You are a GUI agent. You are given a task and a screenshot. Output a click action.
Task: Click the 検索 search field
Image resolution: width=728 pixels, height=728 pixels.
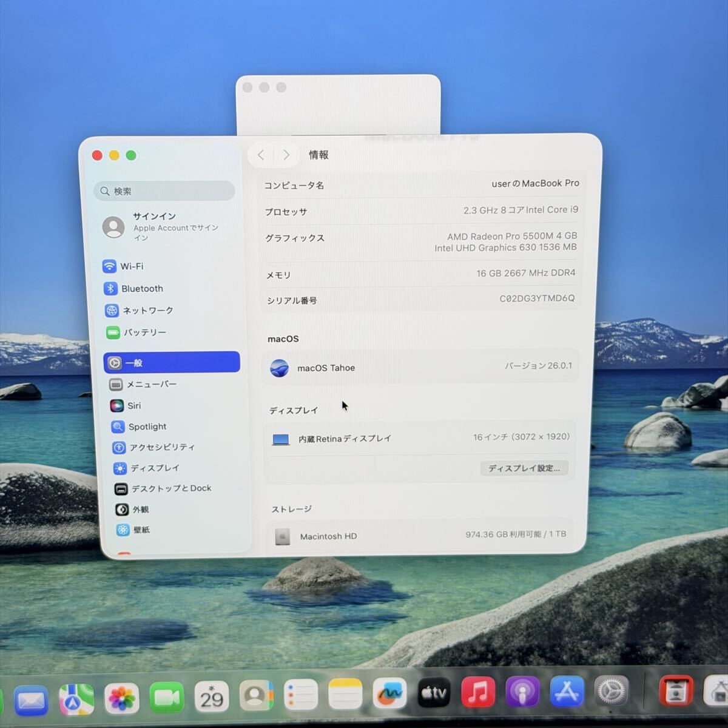[x=164, y=191]
